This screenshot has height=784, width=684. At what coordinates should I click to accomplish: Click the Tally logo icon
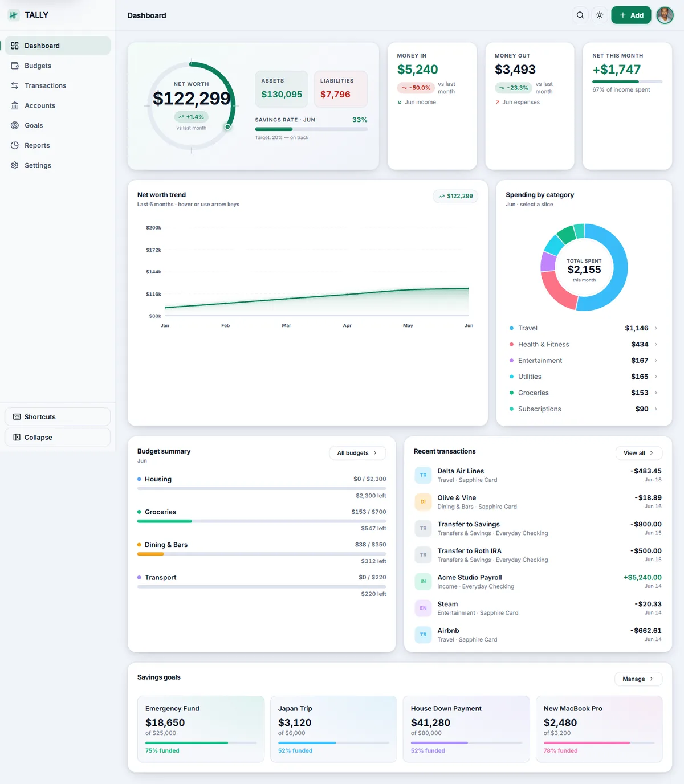pyautogui.click(x=14, y=15)
